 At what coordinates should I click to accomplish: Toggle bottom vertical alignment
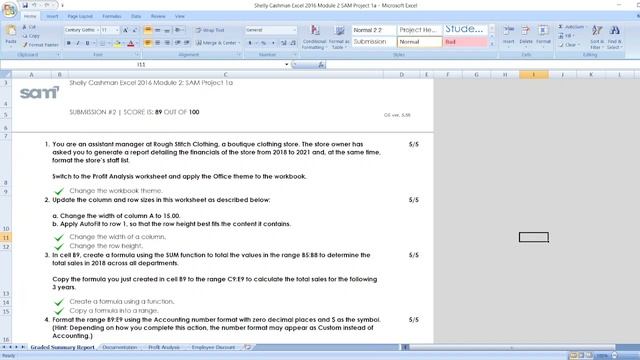[x=167, y=30]
